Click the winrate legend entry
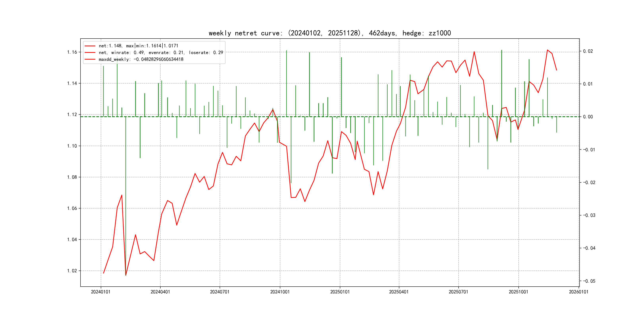644x322 pixels. point(161,52)
